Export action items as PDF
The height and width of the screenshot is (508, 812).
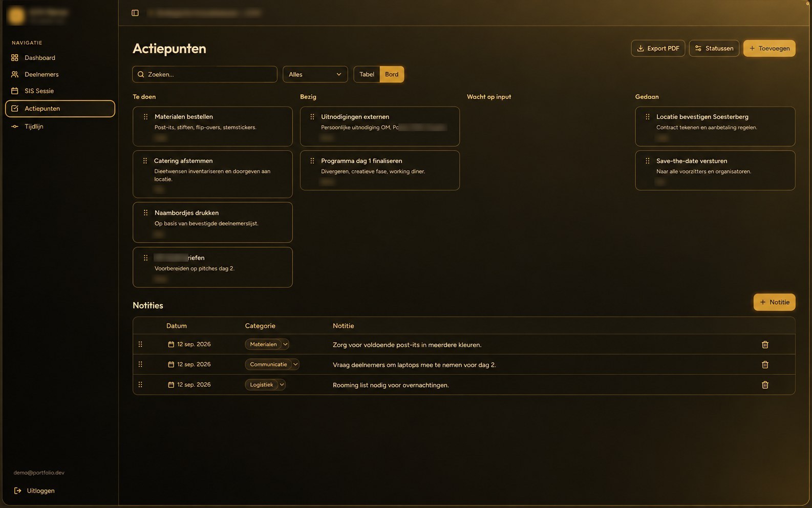point(658,48)
